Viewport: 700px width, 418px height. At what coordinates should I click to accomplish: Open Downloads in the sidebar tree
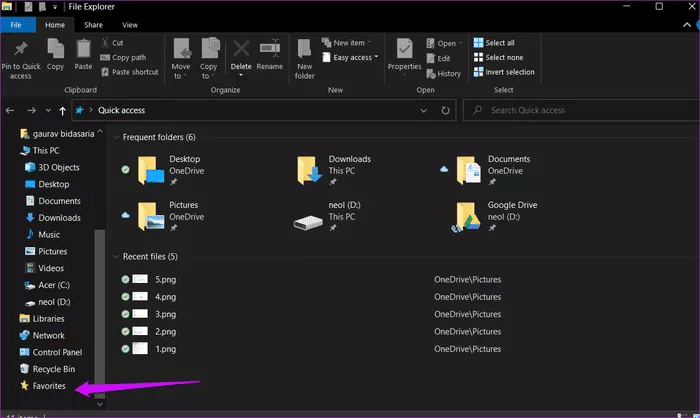tap(53, 218)
